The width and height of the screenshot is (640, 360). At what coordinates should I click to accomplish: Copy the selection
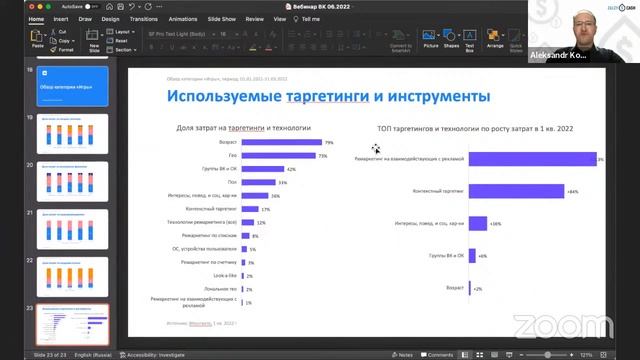(x=61, y=41)
